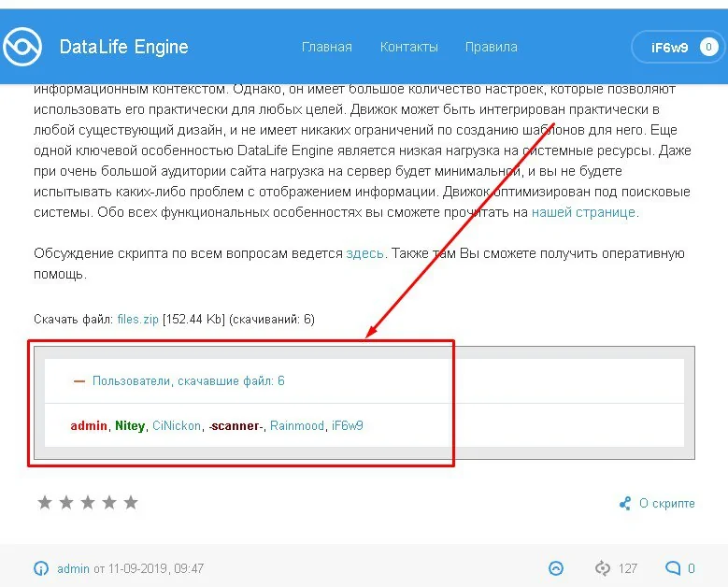Open user admin in downloaders list

[89, 426]
